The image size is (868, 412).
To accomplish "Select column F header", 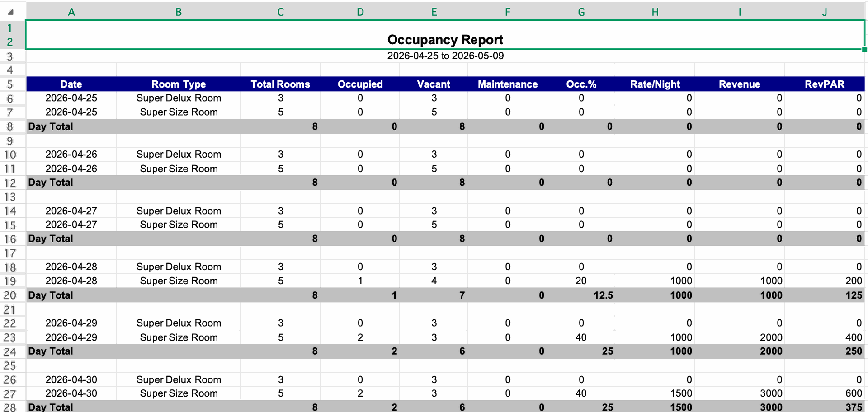I will pyautogui.click(x=508, y=12).
